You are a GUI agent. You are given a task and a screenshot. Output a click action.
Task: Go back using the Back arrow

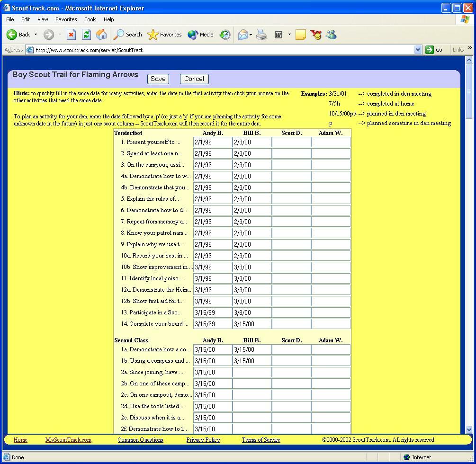click(x=18, y=35)
